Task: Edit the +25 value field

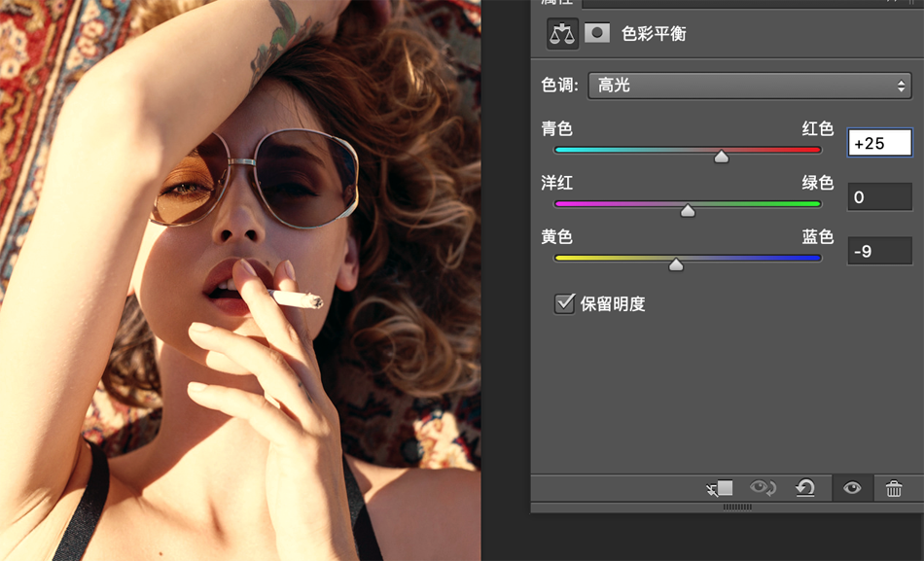Action: pos(879,142)
